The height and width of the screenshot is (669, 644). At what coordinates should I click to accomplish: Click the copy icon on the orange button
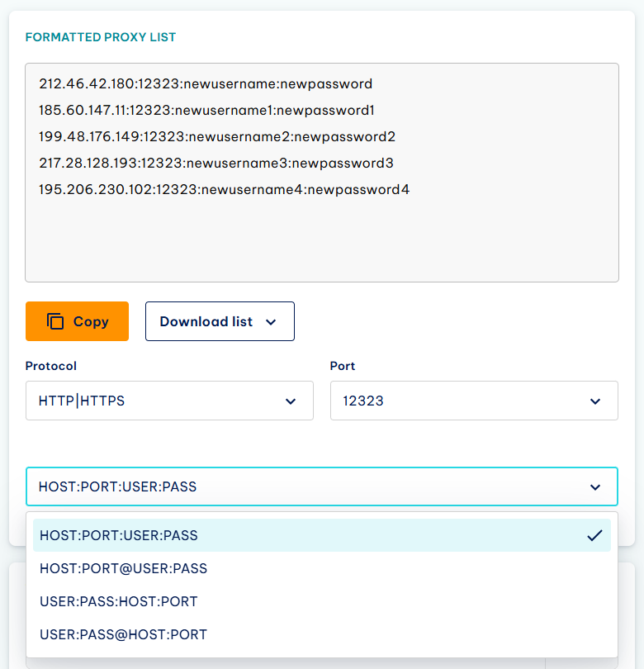55,321
